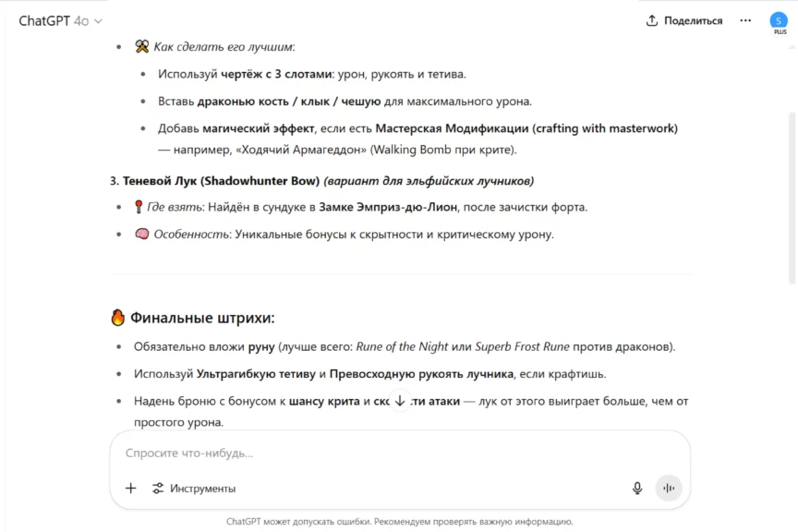The width and height of the screenshot is (798, 532).
Task: Click the plus attach files icon
Action: tap(130, 489)
